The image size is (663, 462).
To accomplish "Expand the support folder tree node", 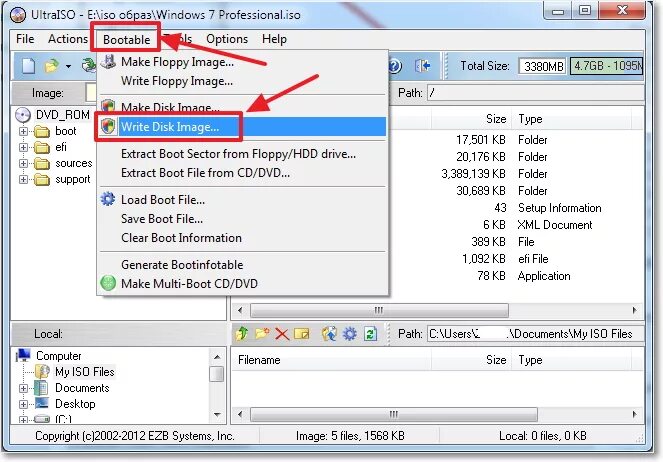I will [x=23, y=180].
